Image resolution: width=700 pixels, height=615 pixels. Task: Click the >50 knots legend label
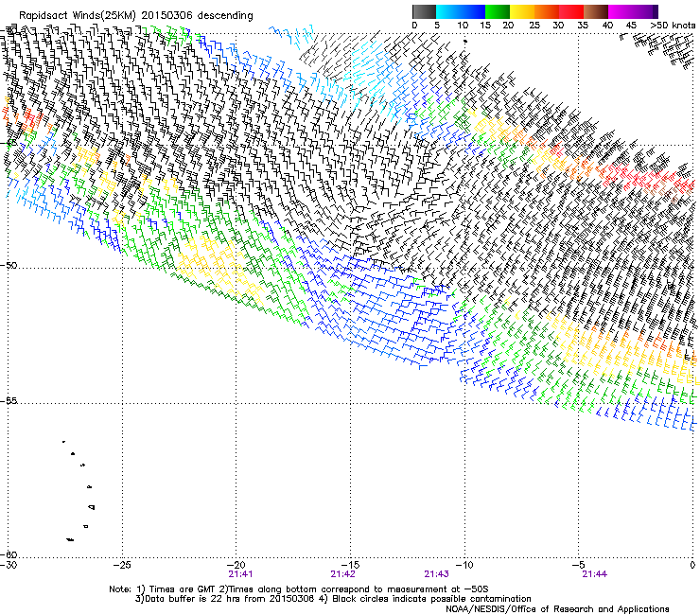tap(673, 25)
